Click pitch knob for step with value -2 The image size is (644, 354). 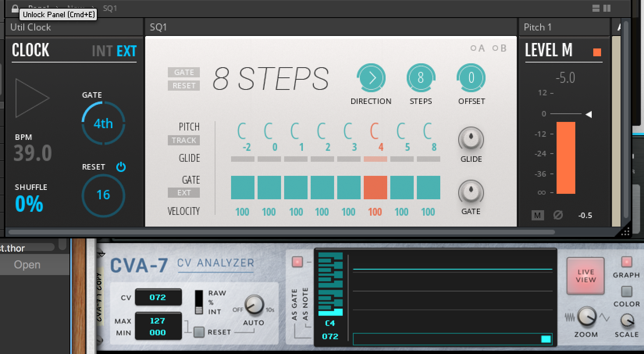pos(242,131)
